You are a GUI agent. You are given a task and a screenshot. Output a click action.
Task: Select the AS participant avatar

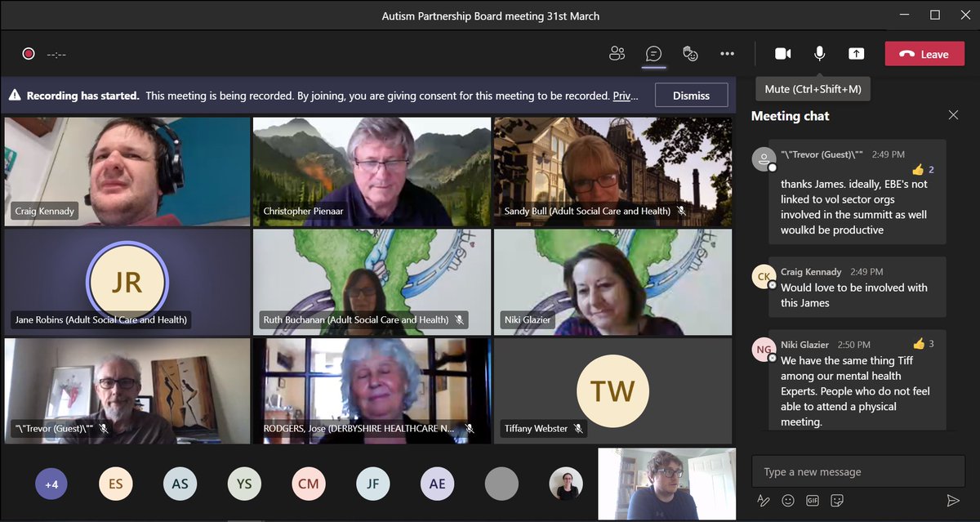click(180, 484)
